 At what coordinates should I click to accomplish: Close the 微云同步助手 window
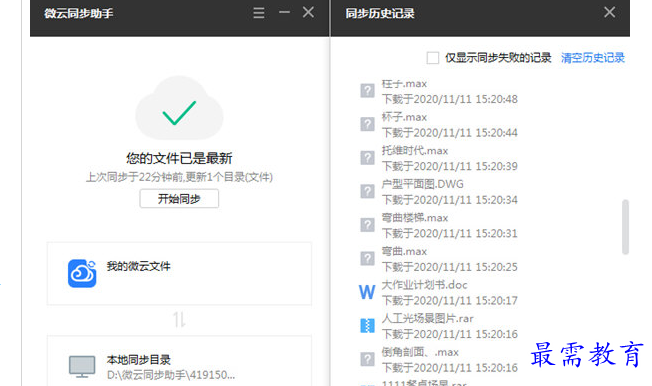pos(308,12)
